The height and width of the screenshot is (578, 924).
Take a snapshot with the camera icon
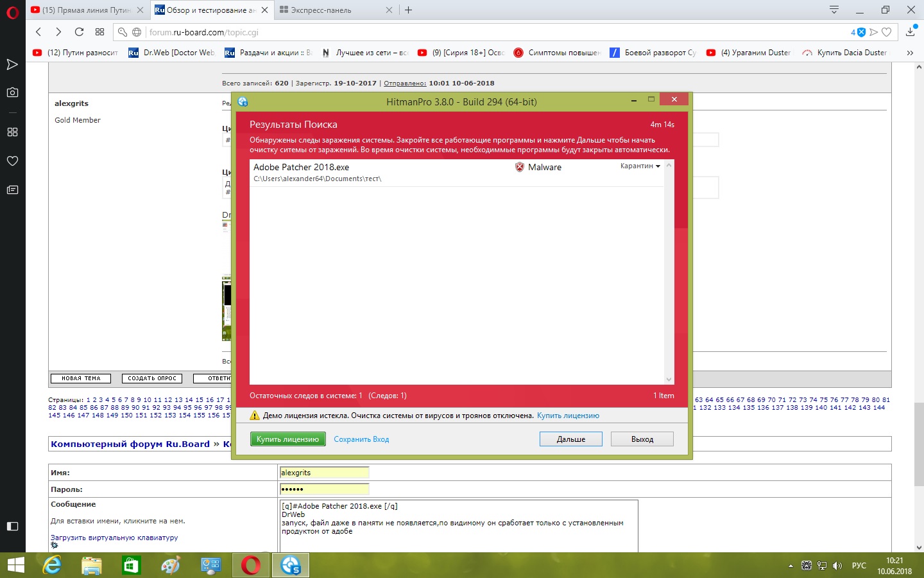[x=12, y=92]
